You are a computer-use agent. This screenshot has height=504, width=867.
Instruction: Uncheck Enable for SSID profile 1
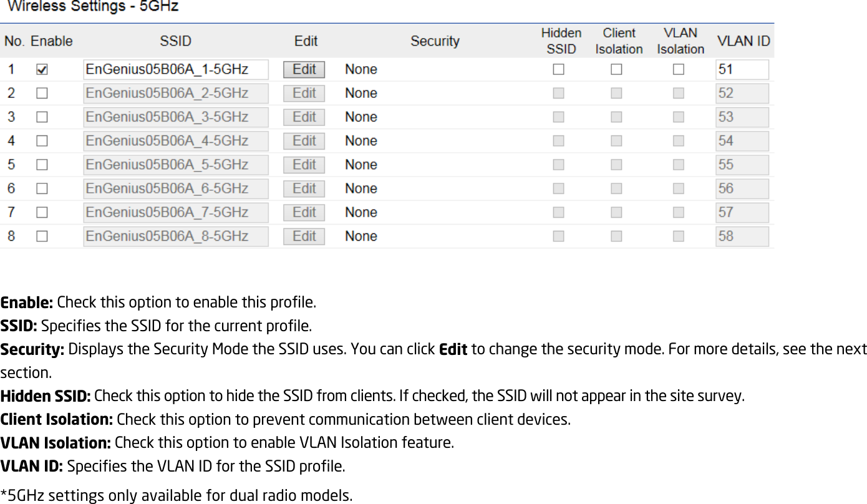(x=42, y=70)
